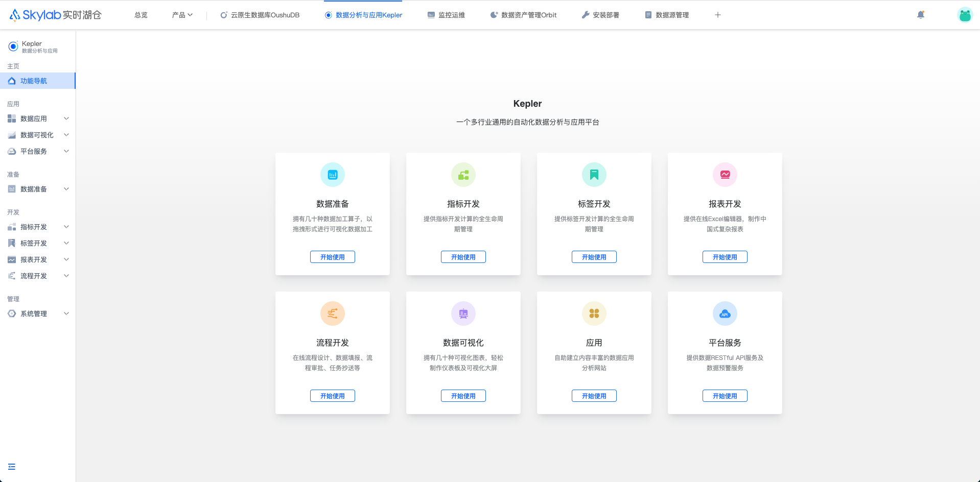980x482 pixels.
Task: Expand 流程开发 chevron in sidebar
Action: [x=66, y=276]
